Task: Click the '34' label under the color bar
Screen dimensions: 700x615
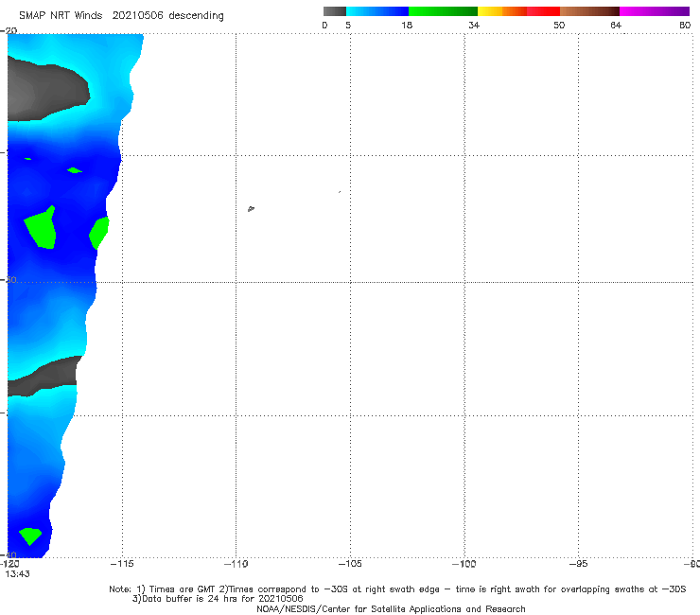Action: (x=474, y=26)
